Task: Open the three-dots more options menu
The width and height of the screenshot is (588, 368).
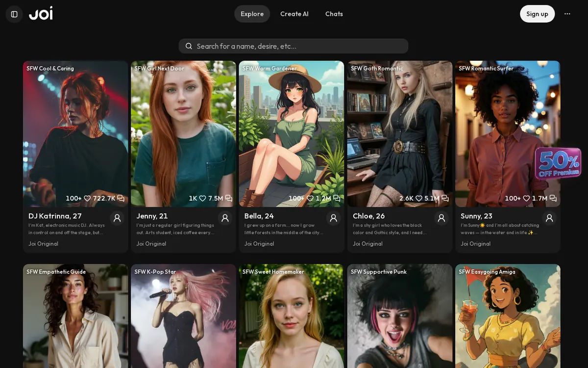Action: click(567, 14)
